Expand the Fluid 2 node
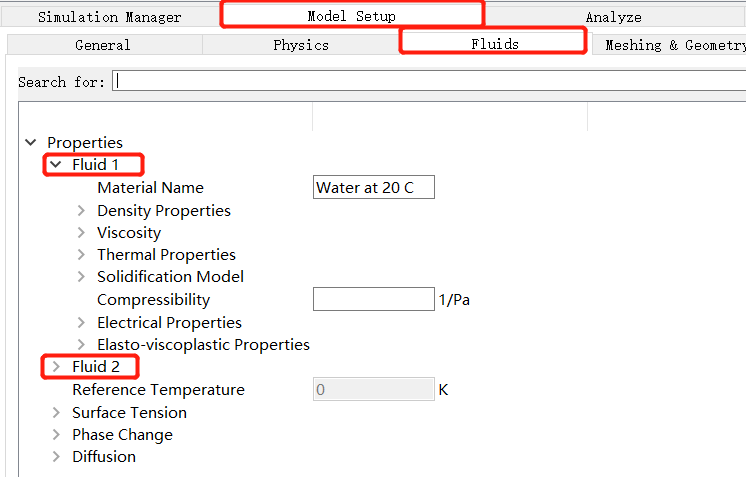746x477 pixels. click(x=56, y=367)
